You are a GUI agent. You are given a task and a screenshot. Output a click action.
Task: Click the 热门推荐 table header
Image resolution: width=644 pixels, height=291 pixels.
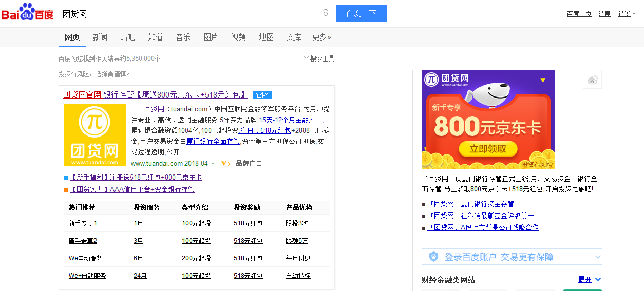point(82,207)
